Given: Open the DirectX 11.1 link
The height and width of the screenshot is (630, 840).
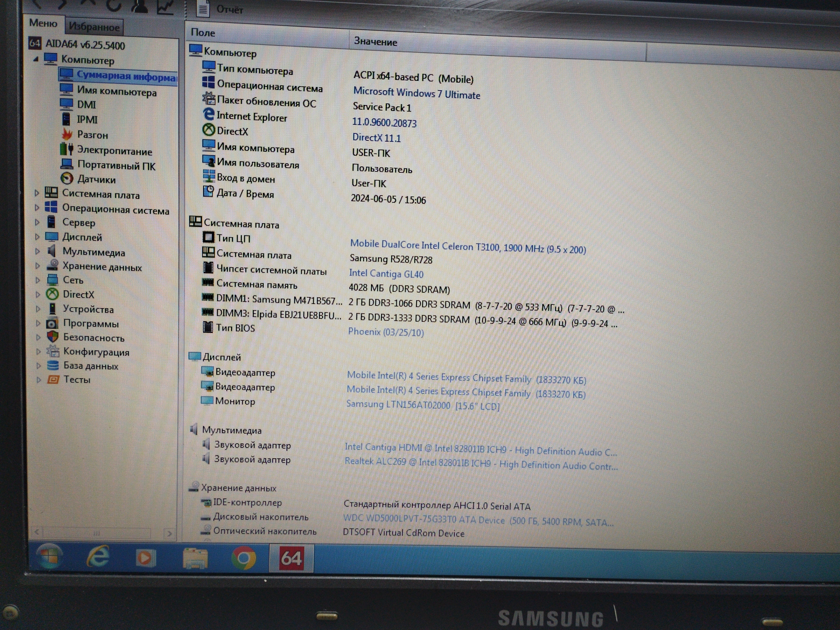Looking at the screenshot, I should click(x=376, y=138).
